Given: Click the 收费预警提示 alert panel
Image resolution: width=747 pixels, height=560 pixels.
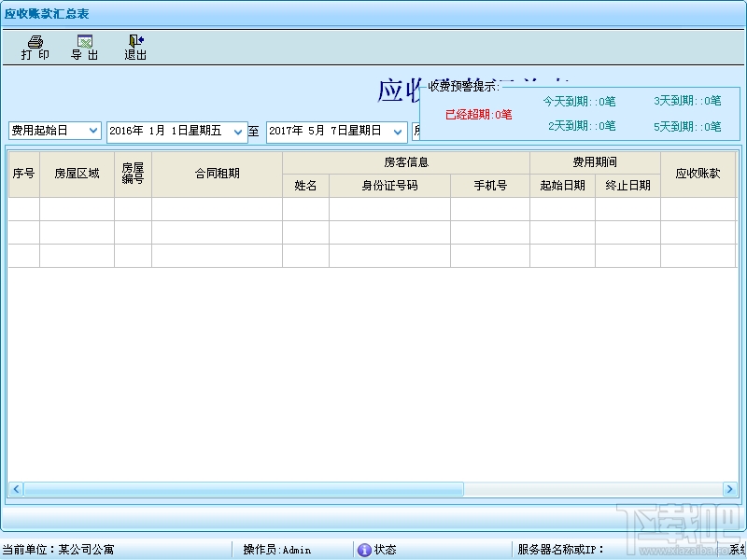Looking at the screenshot, I should (x=579, y=112).
